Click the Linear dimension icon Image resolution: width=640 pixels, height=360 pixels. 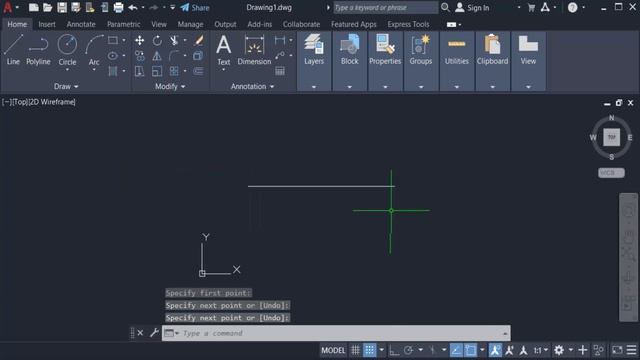tap(280, 40)
